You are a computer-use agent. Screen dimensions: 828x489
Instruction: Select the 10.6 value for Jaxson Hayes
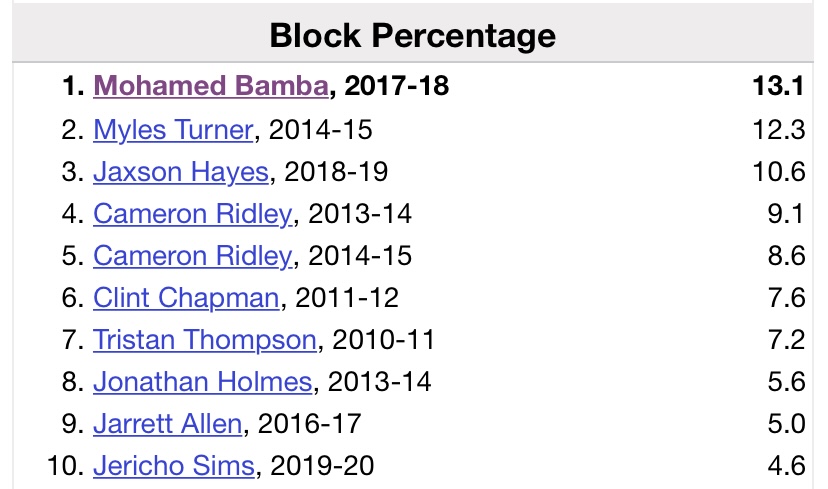[780, 171]
